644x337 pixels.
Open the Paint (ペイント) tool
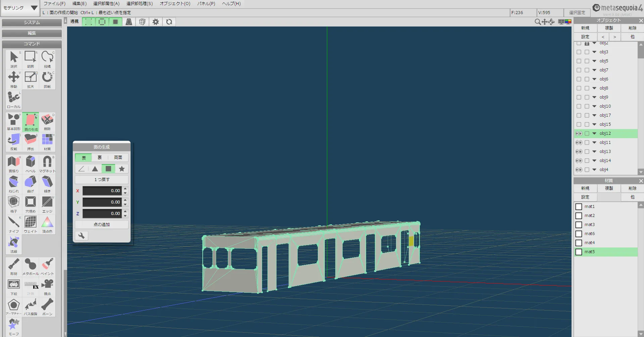pos(47,266)
